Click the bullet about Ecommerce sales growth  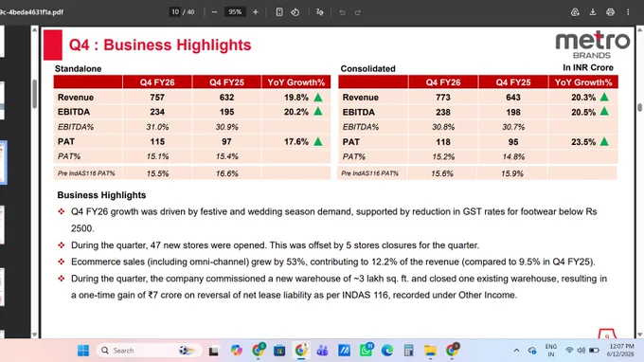coord(333,262)
